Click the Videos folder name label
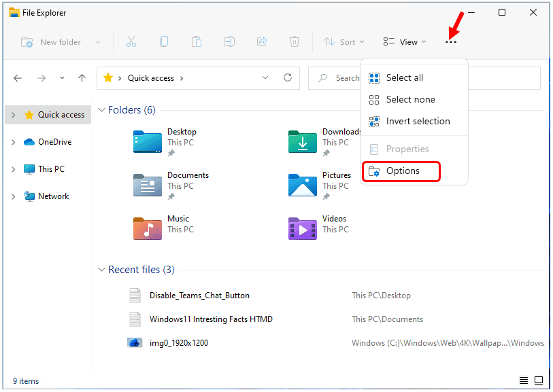 click(x=335, y=219)
